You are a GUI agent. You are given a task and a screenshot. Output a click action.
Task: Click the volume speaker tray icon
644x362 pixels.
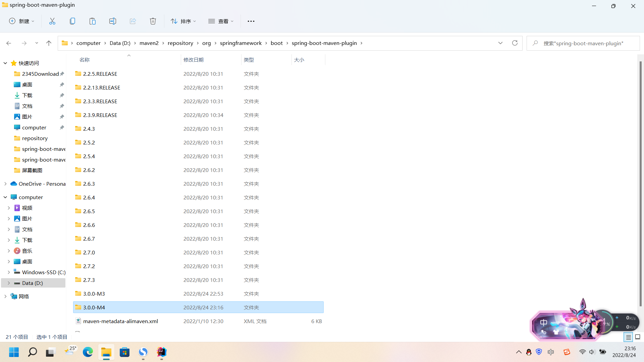pos(592,352)
